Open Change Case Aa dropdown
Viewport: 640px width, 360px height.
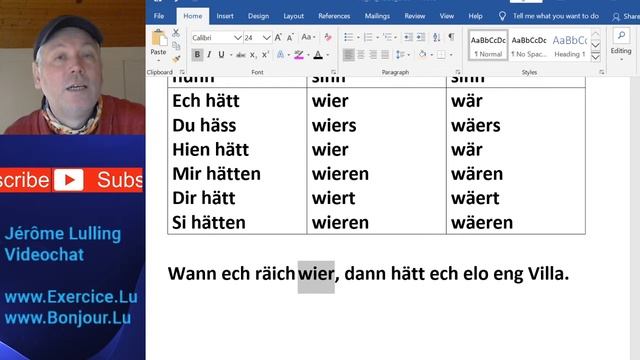pos(308,37)
